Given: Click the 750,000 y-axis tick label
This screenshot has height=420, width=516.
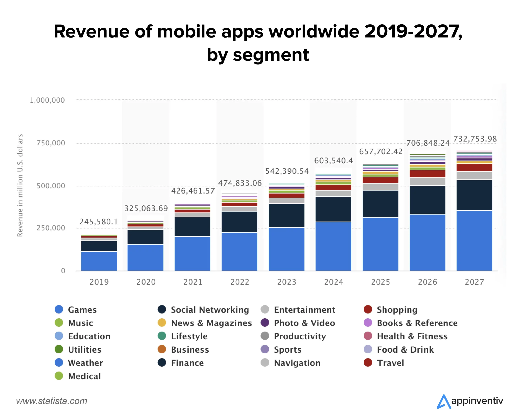Looking at the screenshot, I should [x=51, y=143].
